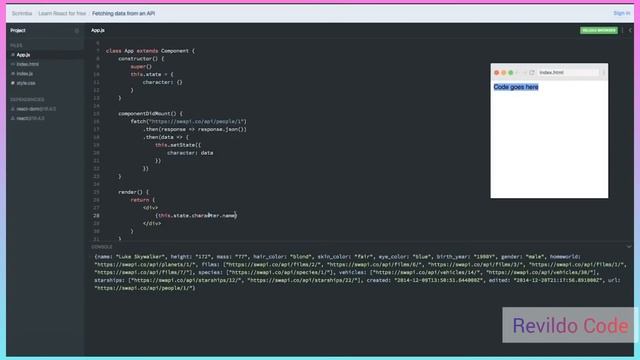Click the red close dot on mini browser
This screenshot has height=360, width=640.
point(497,73)
